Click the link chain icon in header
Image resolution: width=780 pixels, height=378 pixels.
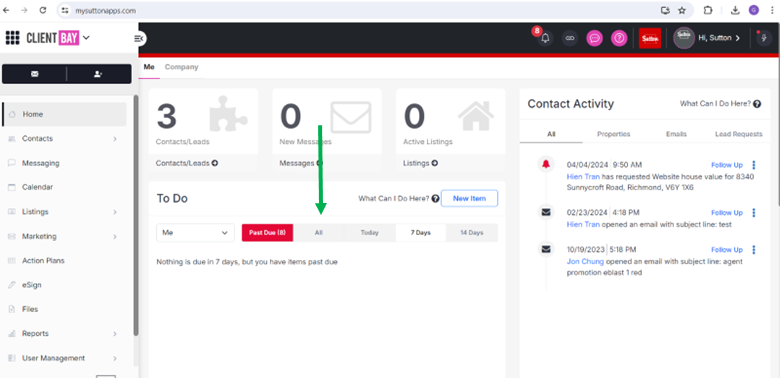570,38
